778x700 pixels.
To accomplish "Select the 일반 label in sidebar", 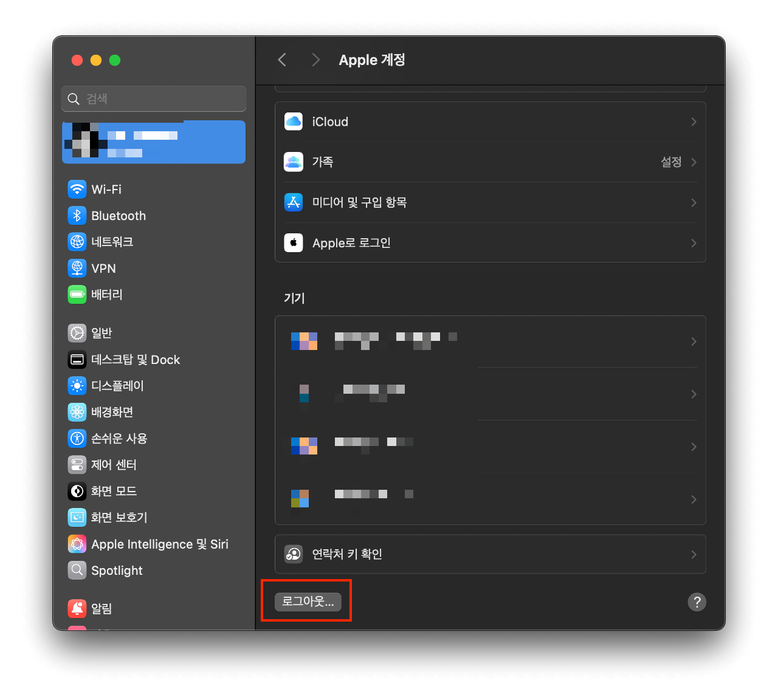I will 102,333.
